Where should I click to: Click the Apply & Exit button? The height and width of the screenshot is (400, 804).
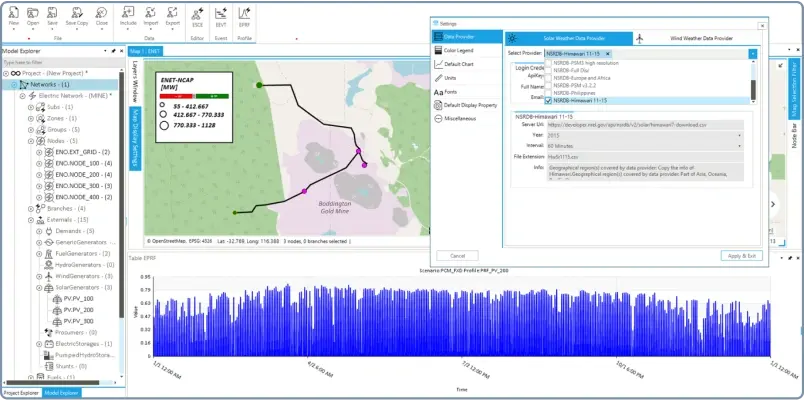(x=742, y=256)
